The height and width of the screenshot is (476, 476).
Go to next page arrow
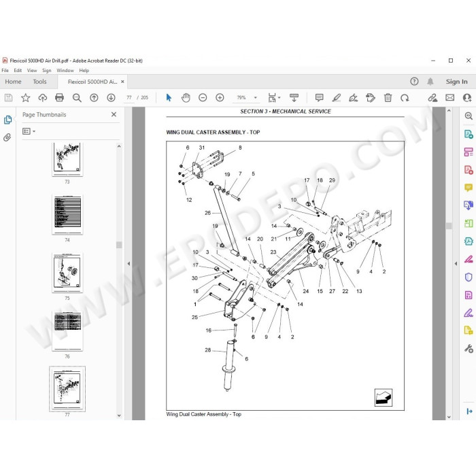click(x=111, y=98)
